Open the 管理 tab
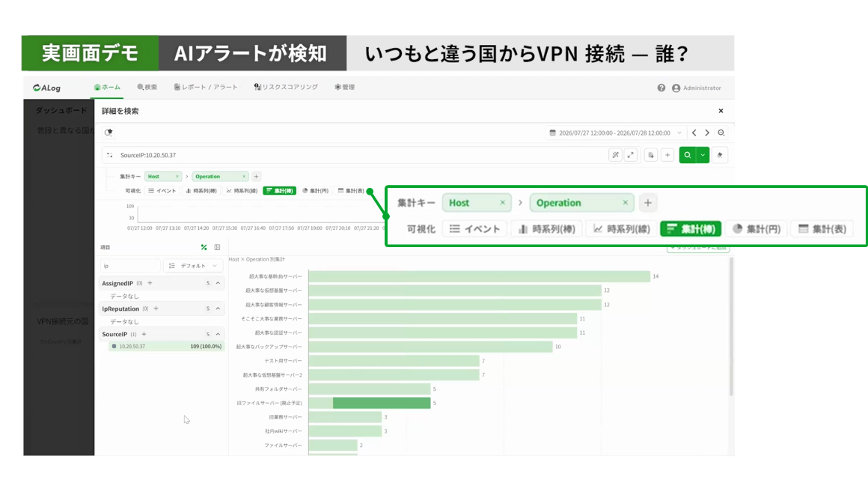Image resolution: width=868 pixels, height=489 pixels. [x=344, y=87]
